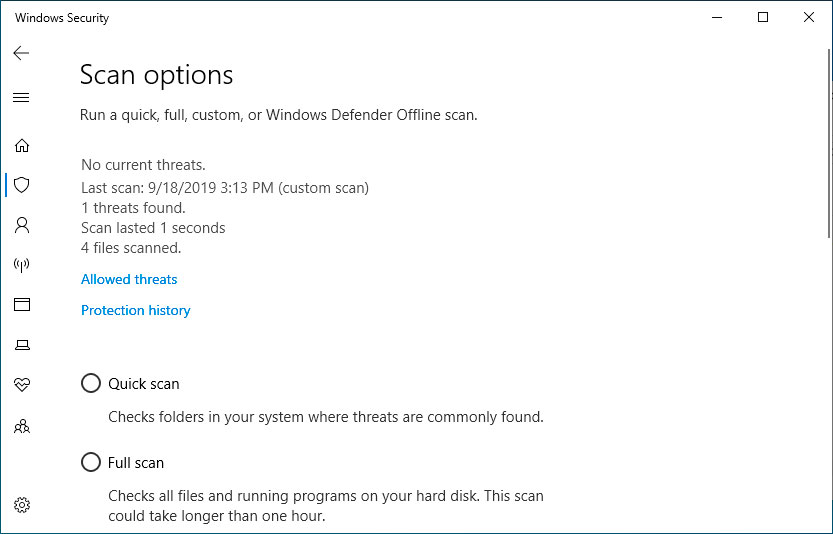This screenshot has height=534, width=833.
Task: Open Firewall & network protection icon
Action: pyautogui.click(x=22, y=265)
